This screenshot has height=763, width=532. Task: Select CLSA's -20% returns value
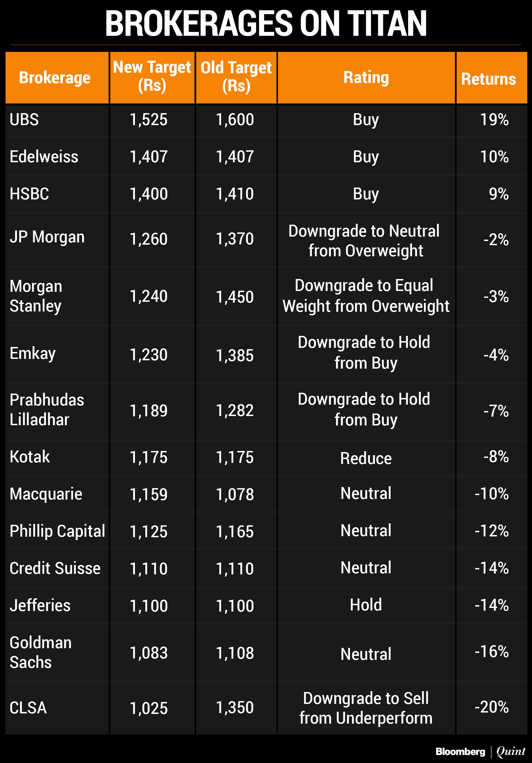click(492, 707)
